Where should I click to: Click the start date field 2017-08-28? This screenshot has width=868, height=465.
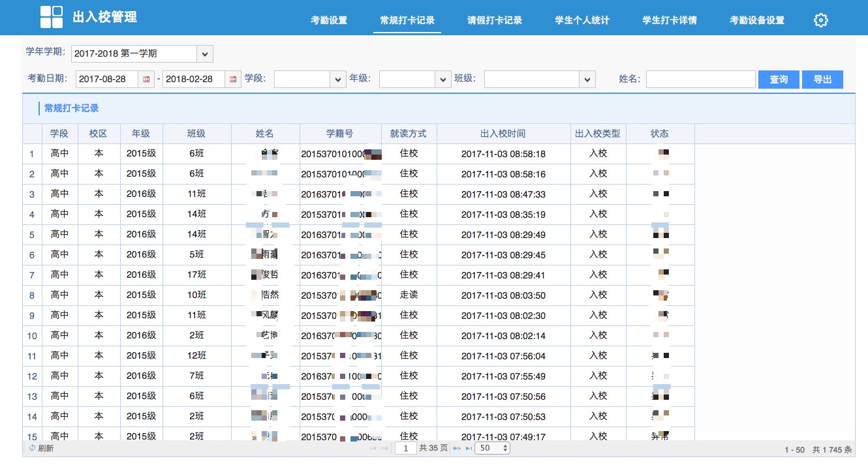coord(107,79)
